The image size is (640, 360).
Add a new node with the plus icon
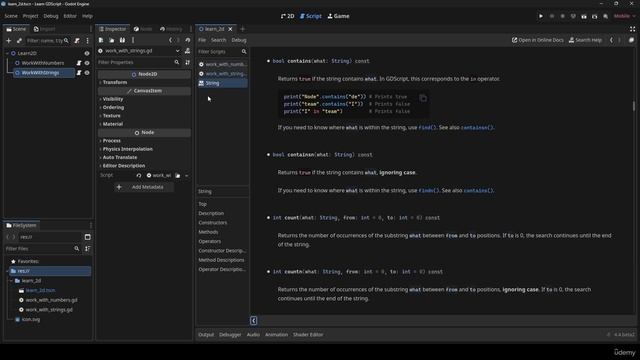coord(9,40)
